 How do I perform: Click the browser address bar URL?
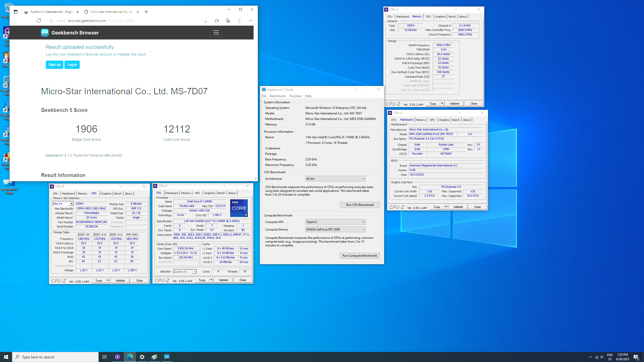tap(96, 21)
